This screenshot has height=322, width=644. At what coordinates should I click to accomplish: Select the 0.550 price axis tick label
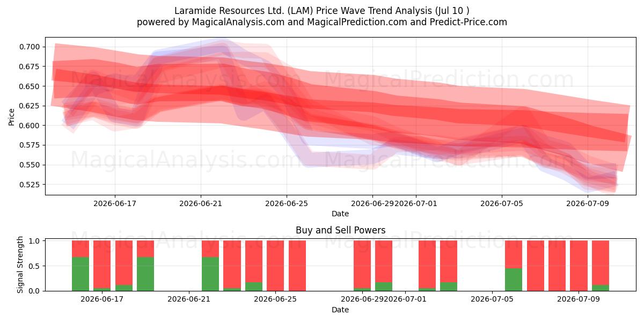point(29,165)
